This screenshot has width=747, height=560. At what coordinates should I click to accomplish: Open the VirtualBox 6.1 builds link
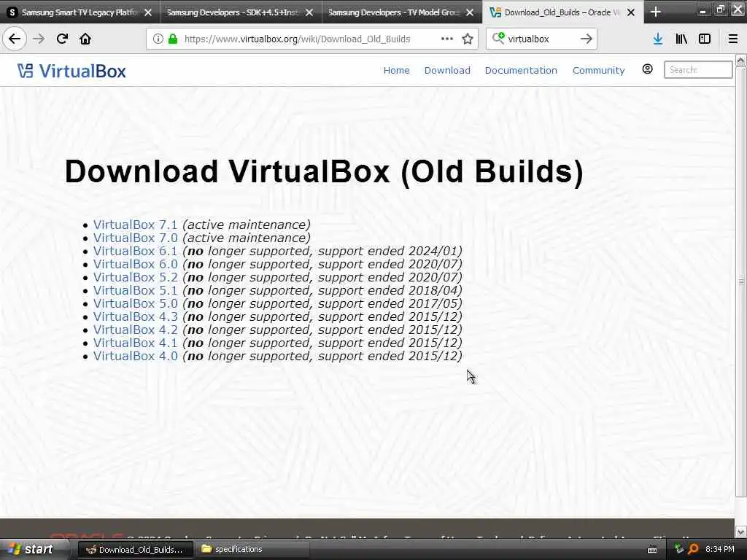[135, 251]
